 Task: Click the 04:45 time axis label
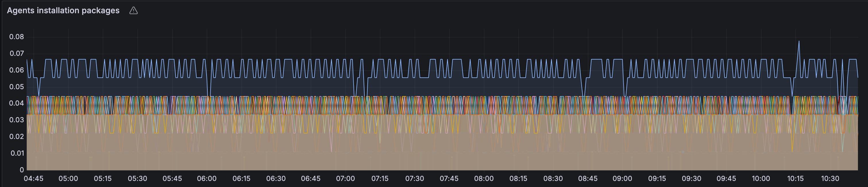pyautogui.click(x=33, y=179)
